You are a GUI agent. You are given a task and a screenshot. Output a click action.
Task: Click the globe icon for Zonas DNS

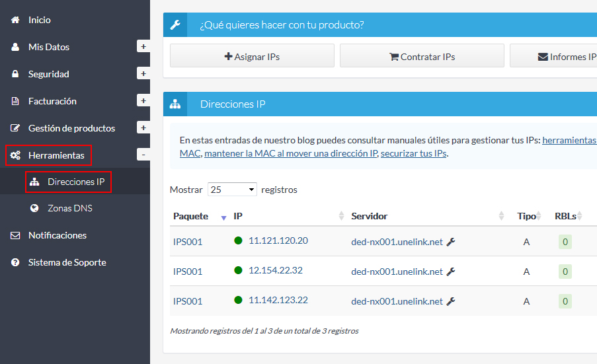click(x=34, y=208)
